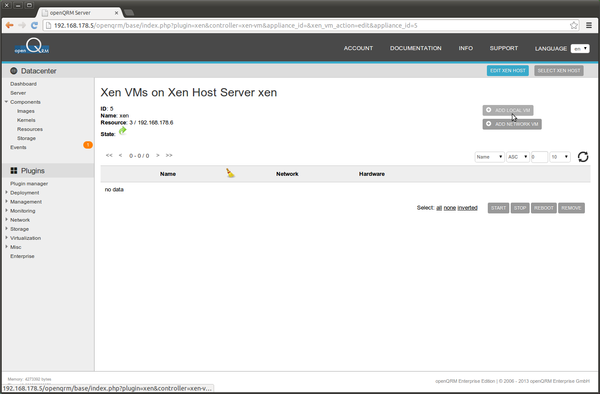Viewport: 600px width, 394px height.
Task: Collapse the Components tree section
Action: coord(7,102)
